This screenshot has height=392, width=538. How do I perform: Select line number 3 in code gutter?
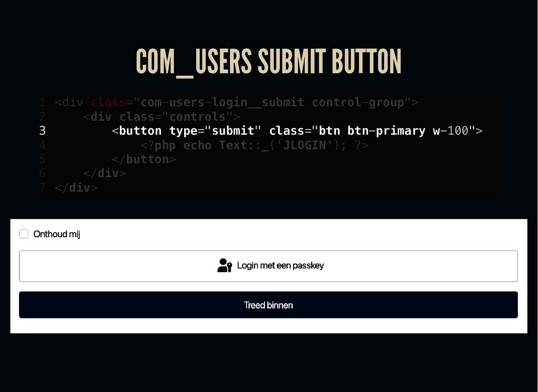42,131
